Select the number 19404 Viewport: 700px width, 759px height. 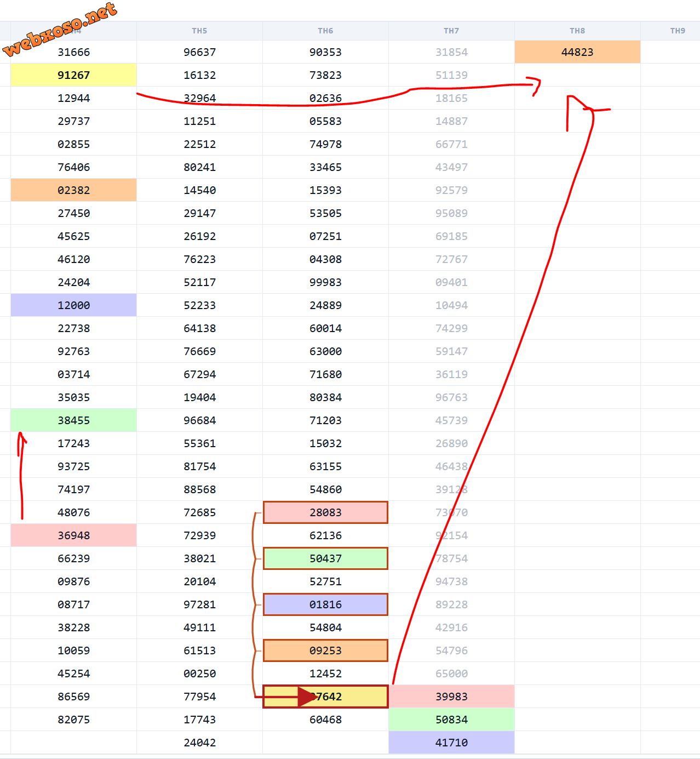coord(200,397)
